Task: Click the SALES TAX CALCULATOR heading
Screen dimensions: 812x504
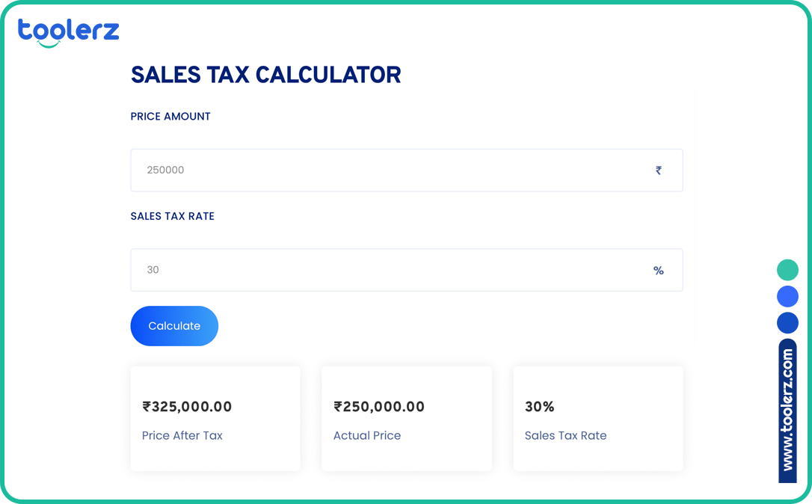Action: coord(266,75)
